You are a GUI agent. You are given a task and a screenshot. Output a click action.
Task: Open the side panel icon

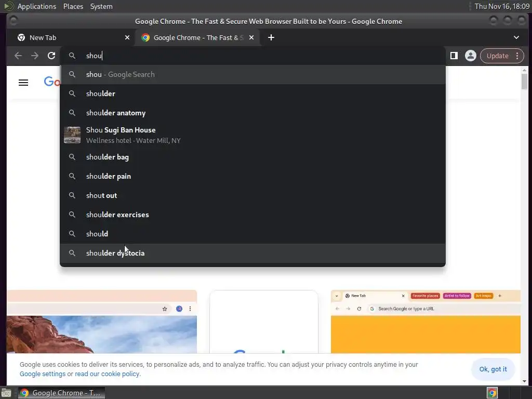coord(454,56)
